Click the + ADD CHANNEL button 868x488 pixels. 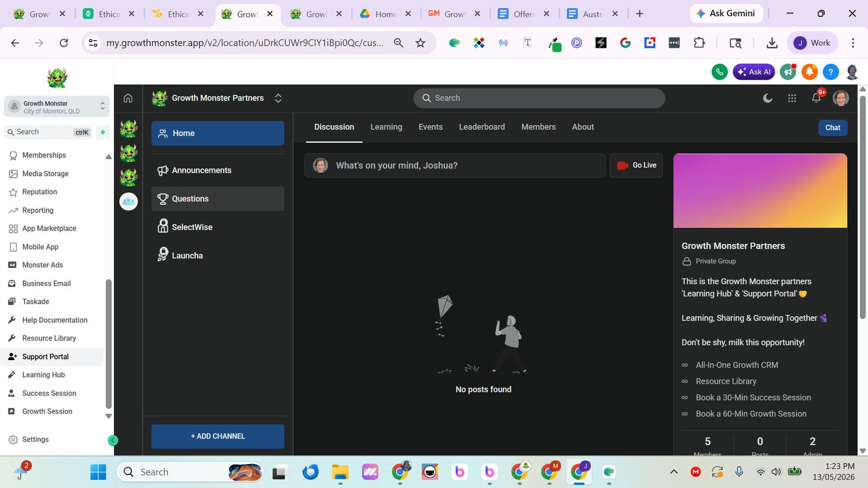point(218,436)
